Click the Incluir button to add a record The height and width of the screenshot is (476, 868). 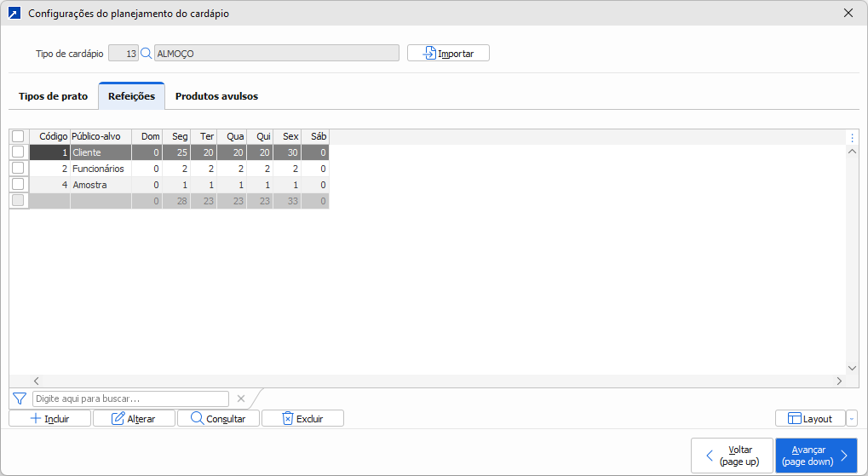[49, 418]
